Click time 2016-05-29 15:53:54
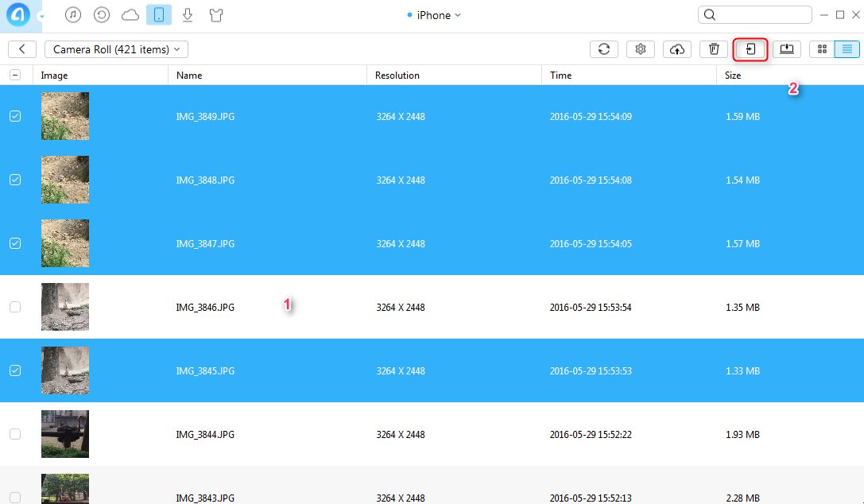Image resolution: width=864 pixels, height=504 pixels. (591, 308)
